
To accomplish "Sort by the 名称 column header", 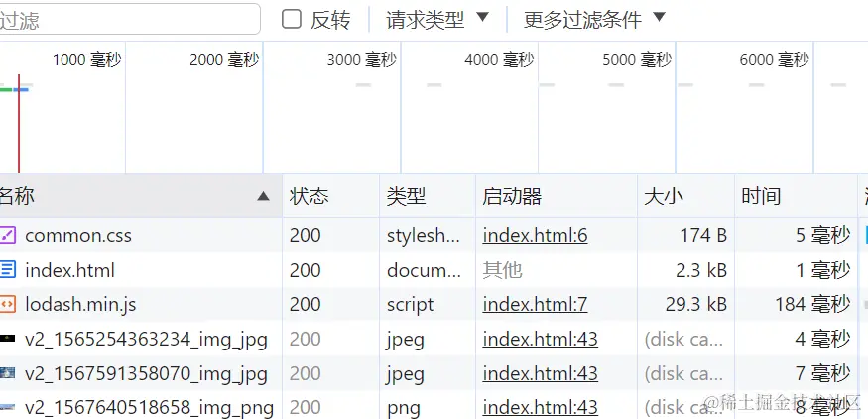I will point(141,196).
